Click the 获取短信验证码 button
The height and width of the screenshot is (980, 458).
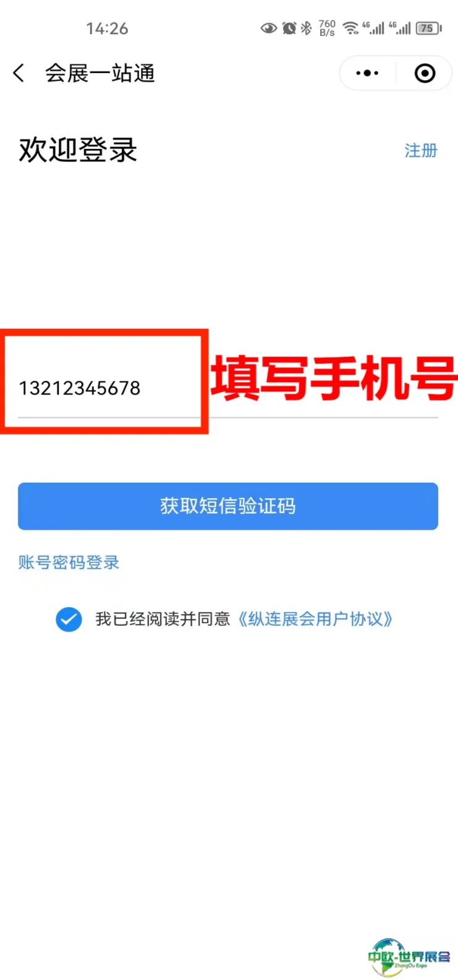tap(228, 506)
